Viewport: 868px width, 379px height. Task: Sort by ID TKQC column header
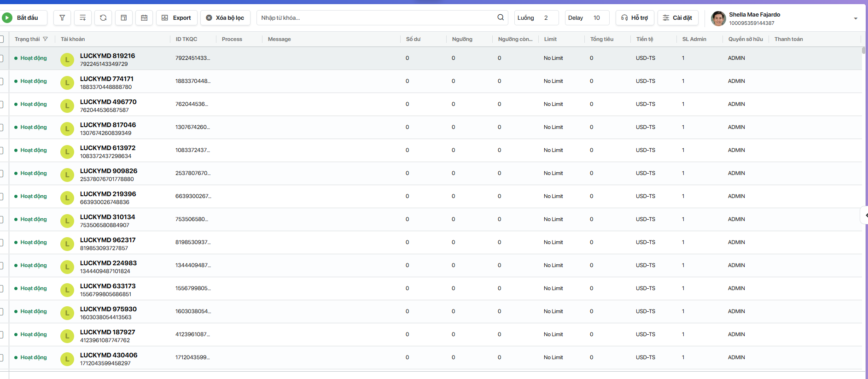(186, 39)
